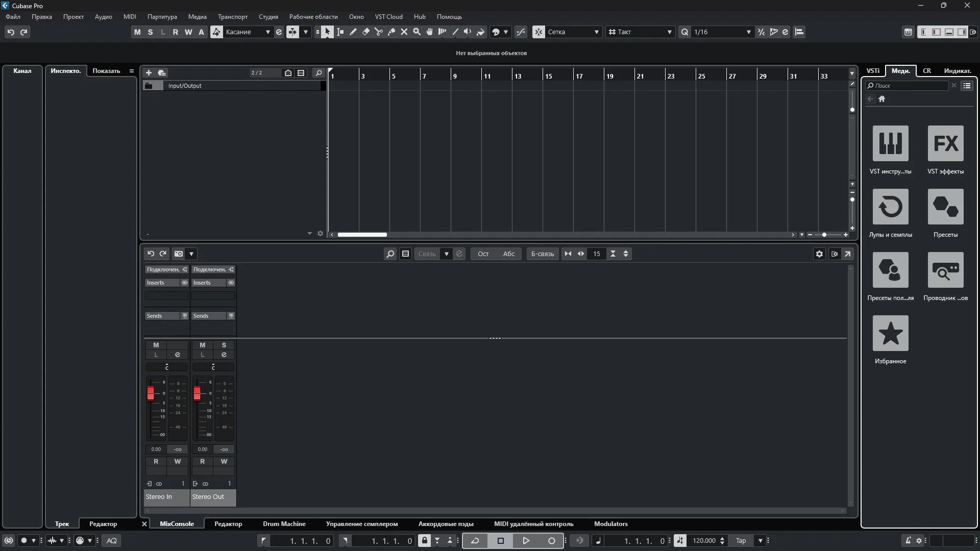The image size is (980, 551).
Task: Select the Draw (pencil) tool
Action: (x=353, y=32)
